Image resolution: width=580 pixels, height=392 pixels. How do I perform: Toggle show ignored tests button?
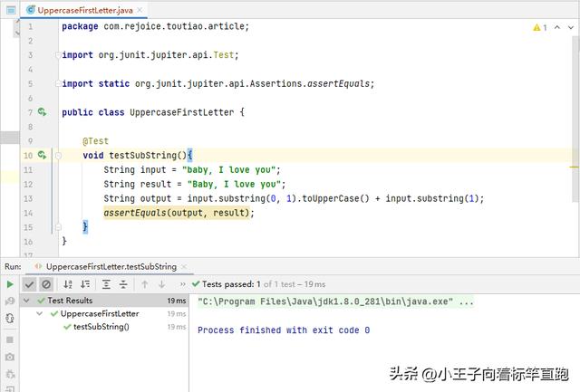[46, 284]
